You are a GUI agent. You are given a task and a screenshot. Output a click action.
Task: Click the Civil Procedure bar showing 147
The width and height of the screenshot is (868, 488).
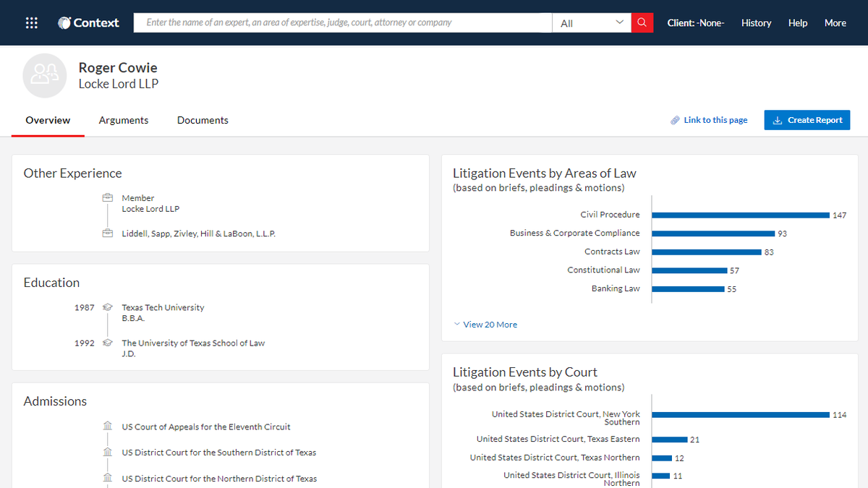pos(741,215)
